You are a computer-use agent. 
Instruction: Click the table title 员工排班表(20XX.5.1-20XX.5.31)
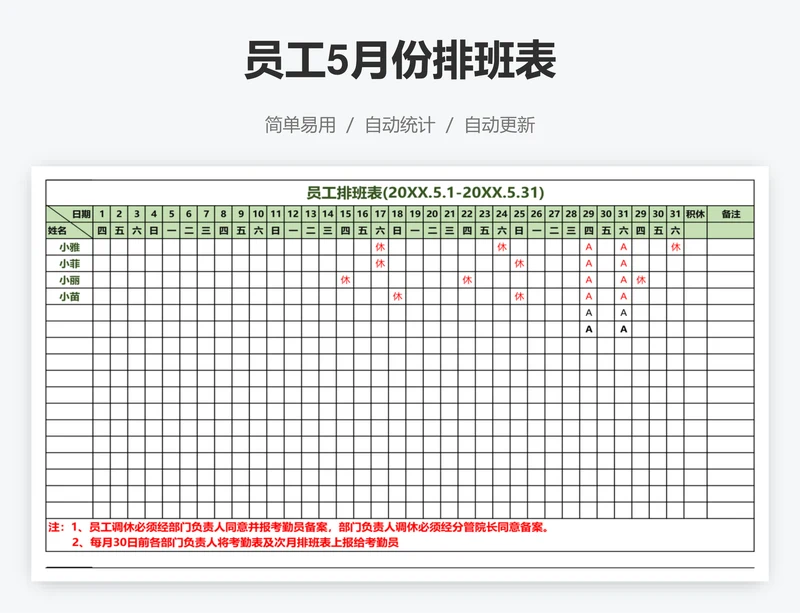(425, 192)
